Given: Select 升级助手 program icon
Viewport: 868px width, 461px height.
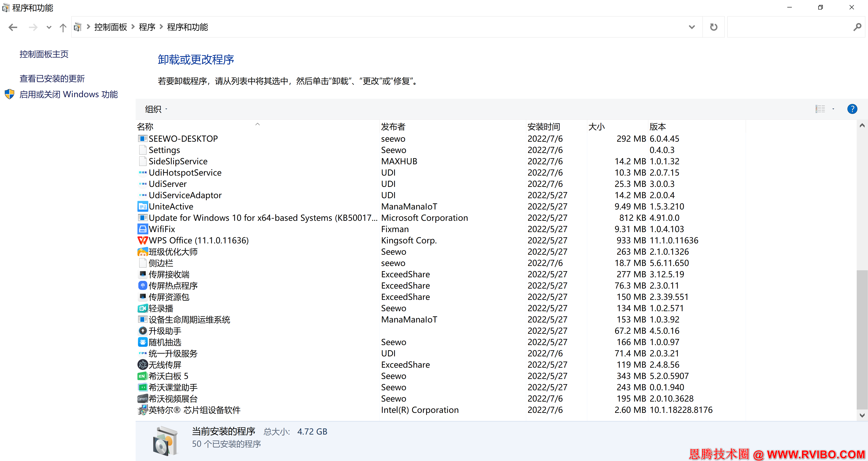Looking at the screenshot, I should [x=143, y=331].
